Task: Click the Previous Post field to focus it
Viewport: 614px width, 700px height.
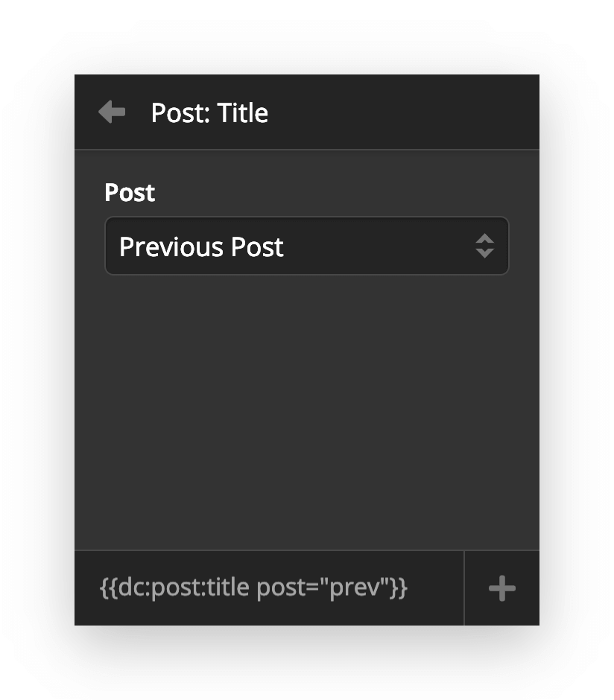Action: (307, 246)
